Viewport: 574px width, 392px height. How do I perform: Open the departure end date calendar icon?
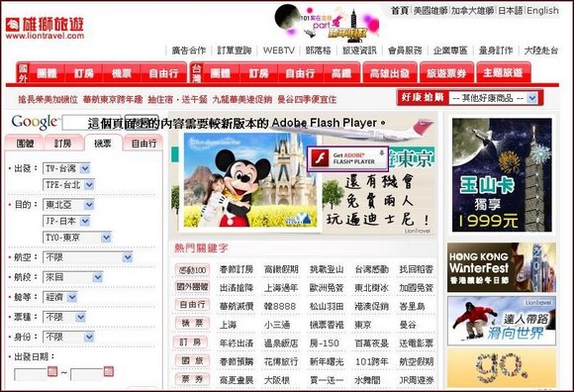(x=108, y=371)
